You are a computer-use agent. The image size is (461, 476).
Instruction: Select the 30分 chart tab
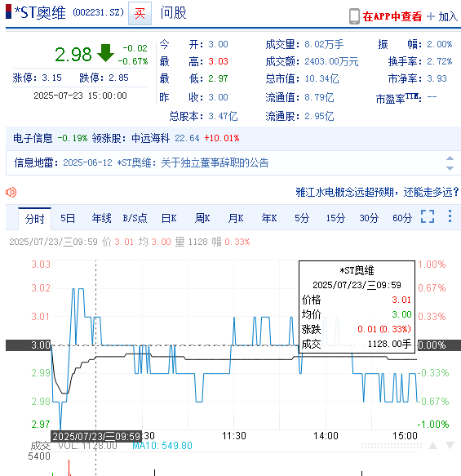click(x=369, y=218)
